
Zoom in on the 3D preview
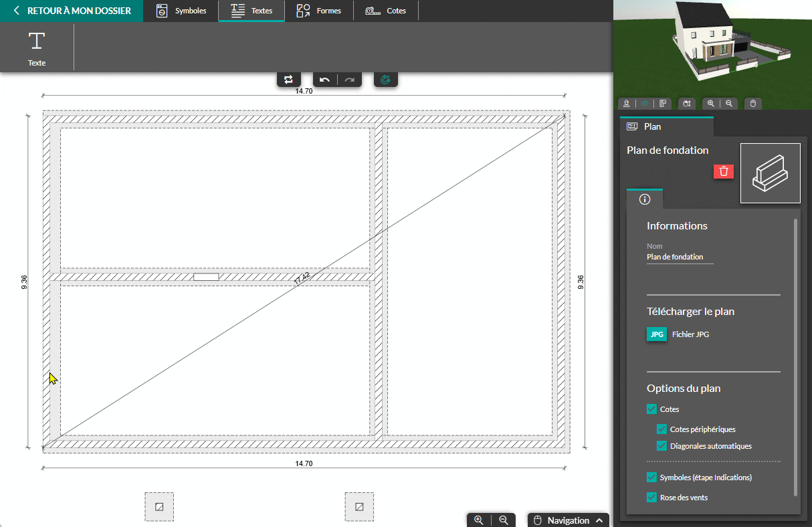(712, 104)
